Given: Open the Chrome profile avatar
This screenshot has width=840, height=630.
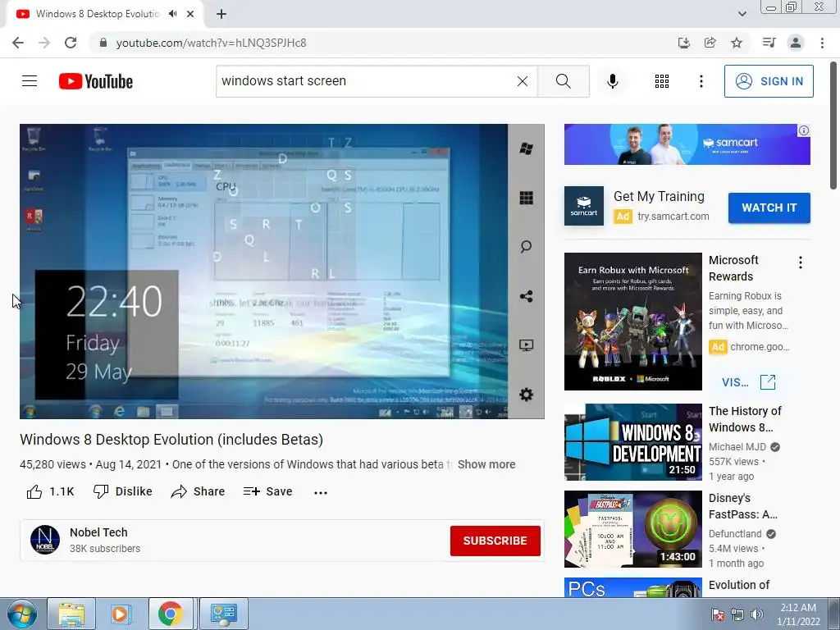Looking at the screenshot, I should click(796, 43).
